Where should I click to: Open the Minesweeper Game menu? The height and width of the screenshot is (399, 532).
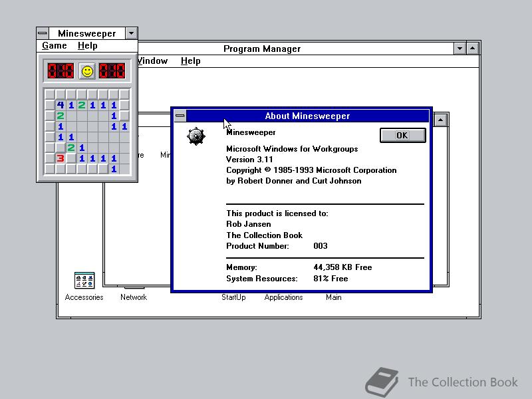click(55, 45)
